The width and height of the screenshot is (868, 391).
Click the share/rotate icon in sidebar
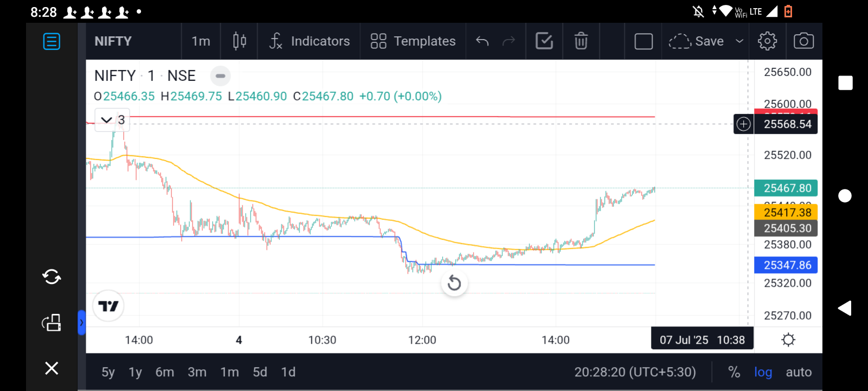click(52, 323)
